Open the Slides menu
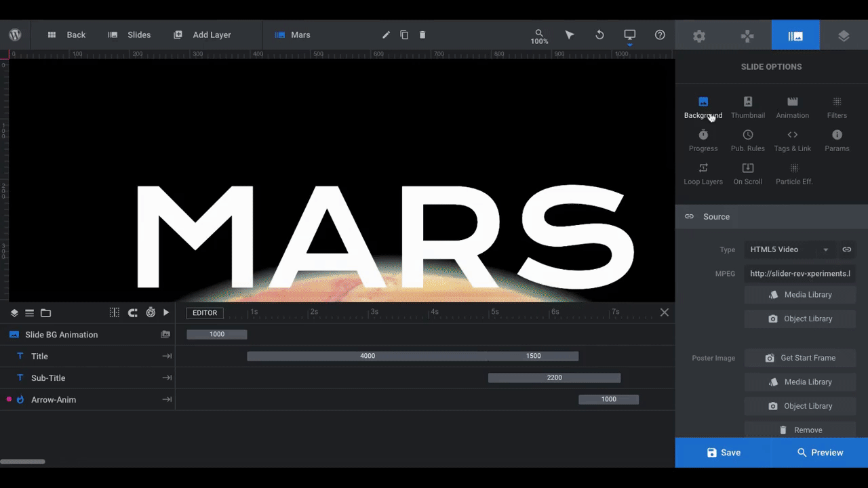This screenshot has height=488, width=868. (130, 35)
